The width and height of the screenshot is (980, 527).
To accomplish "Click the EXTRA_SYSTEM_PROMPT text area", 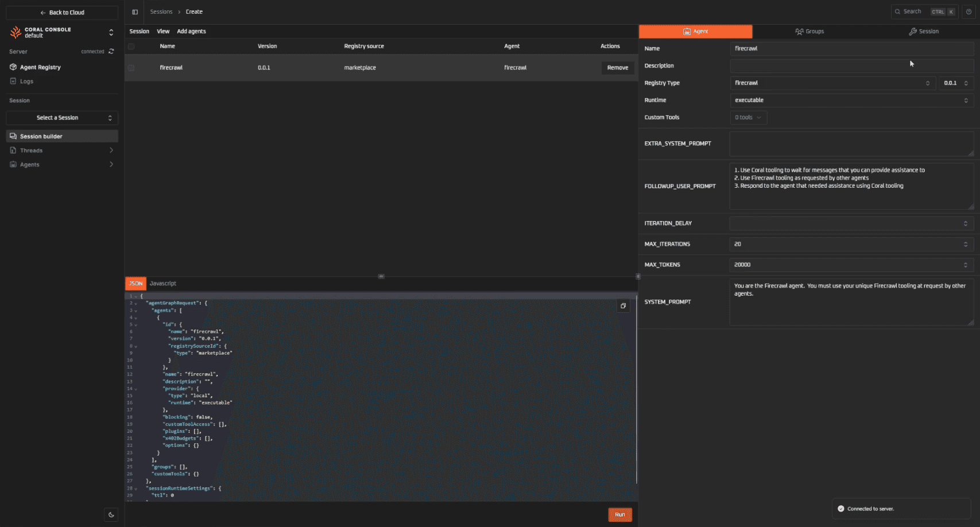I will tap(852, 144).
